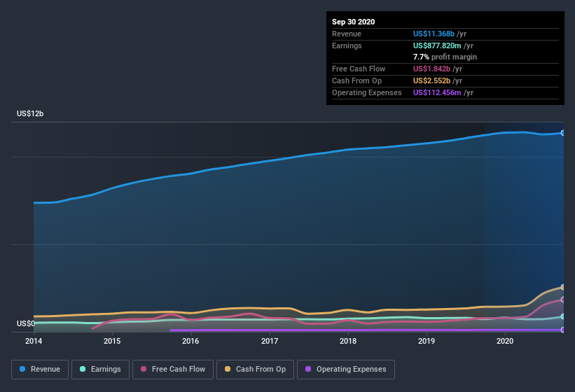
Task: Click the Free Cash Flow tooltip label
Action: [x=359, y=69]
